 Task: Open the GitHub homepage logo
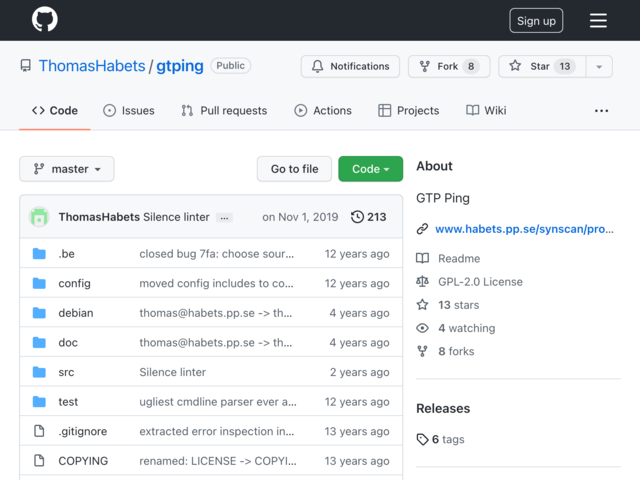(44, 19)
